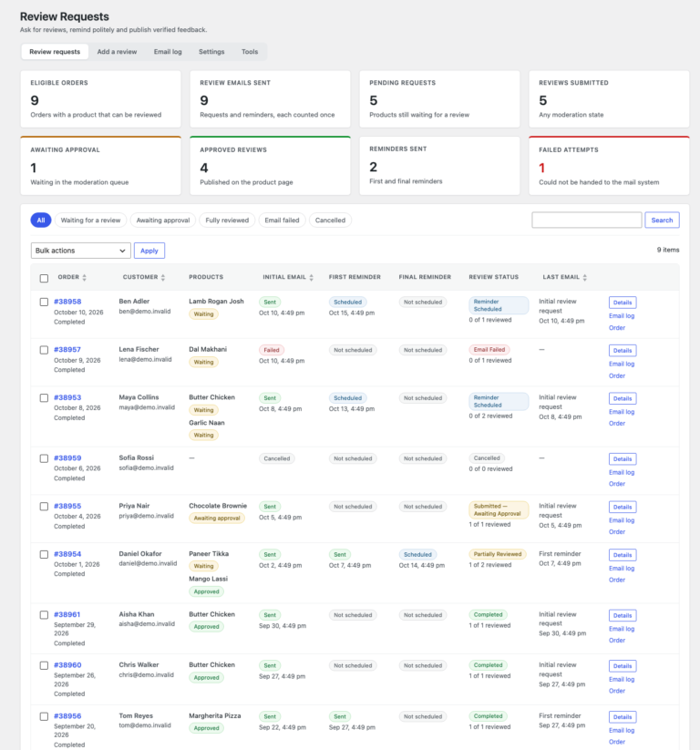700x750 pixels.
Task: Click the Failed Attempts stat card
Action: pos(609,166)
